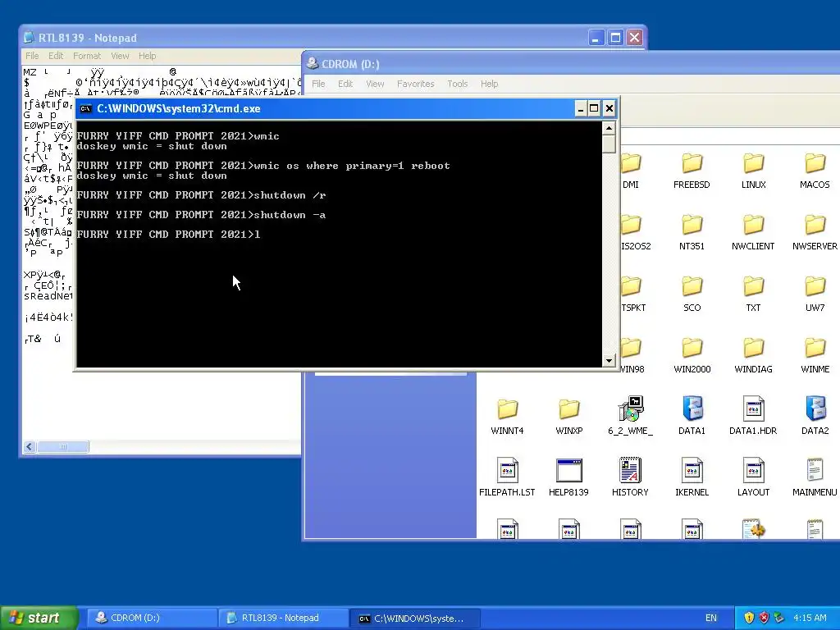Screen dimensions: 840x630
Task: Switch to cmd.exe taskbar button
Action: 415,618
